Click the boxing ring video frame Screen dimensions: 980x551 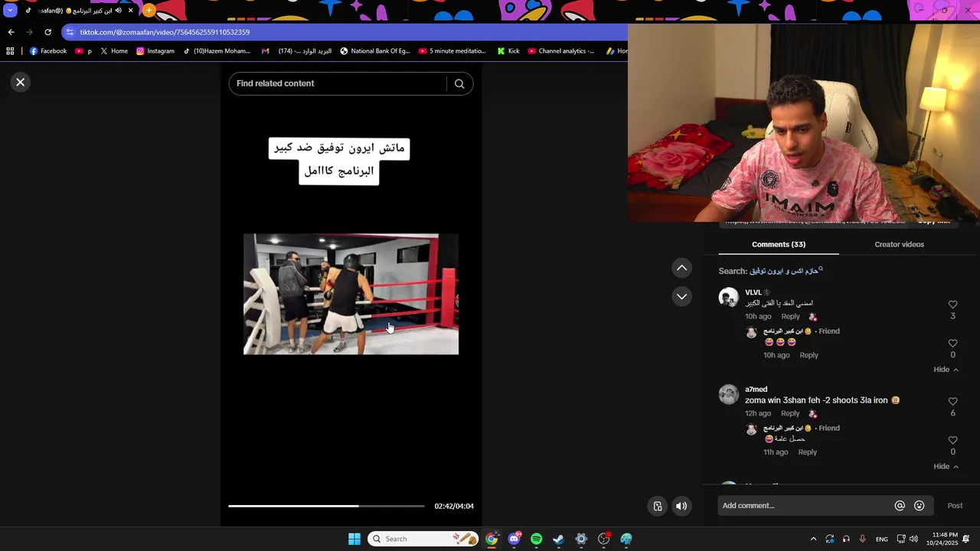coord(351,294)
